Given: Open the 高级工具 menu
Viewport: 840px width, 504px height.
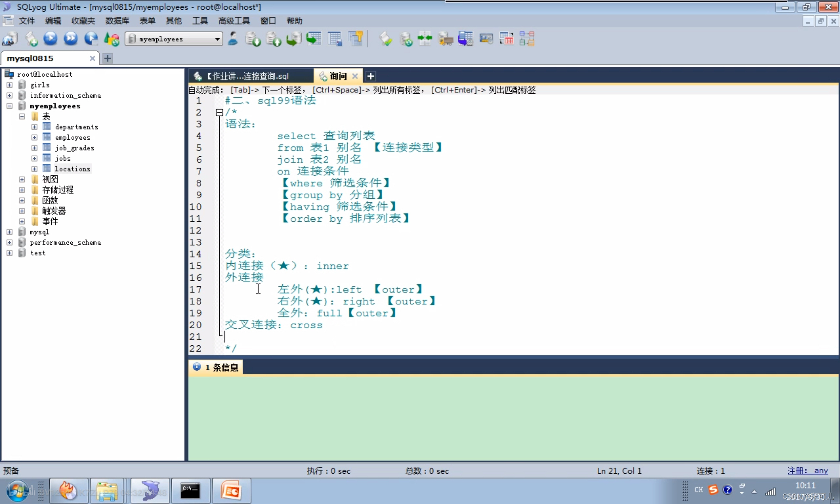Looking at the screenshot, I should click(x=234, y=21).
